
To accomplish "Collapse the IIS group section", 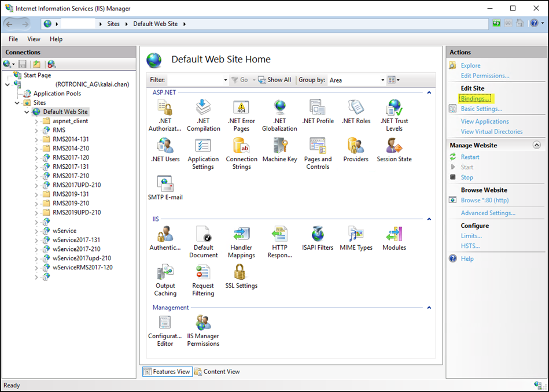I will 429,219.
